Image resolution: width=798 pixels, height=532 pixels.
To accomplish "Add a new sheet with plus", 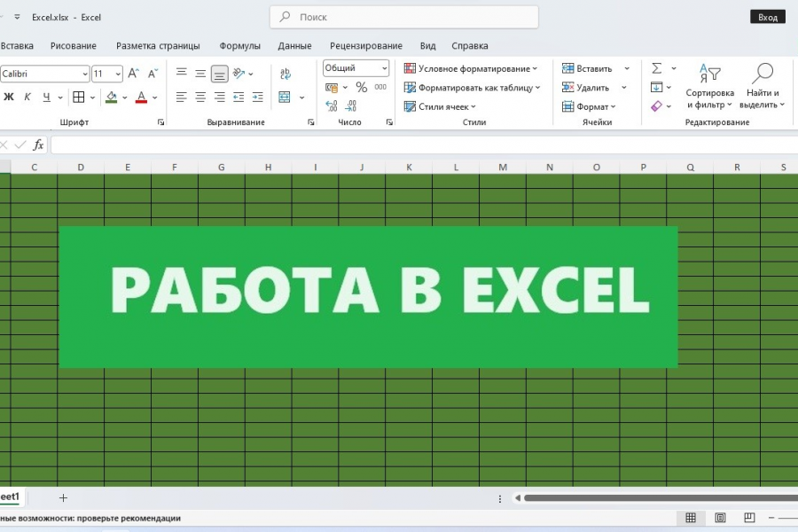I will (63, 498).
